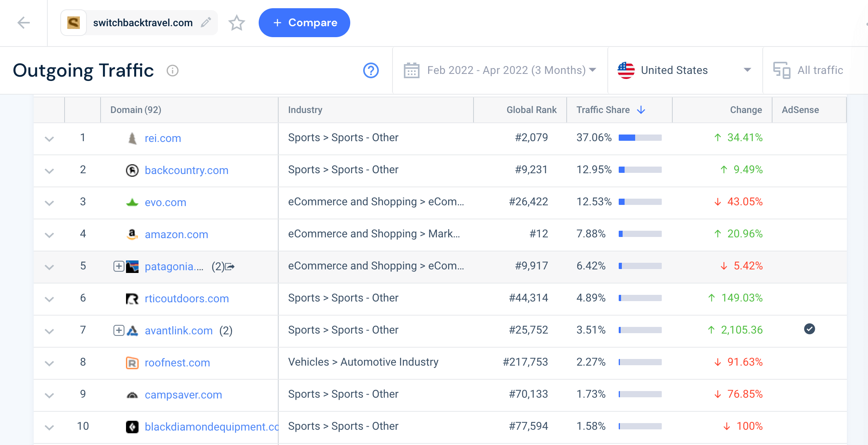Expand the patagonia domain group
This screenshot has width=868, height=445.
pyautogui.click(x=118, y=267)
